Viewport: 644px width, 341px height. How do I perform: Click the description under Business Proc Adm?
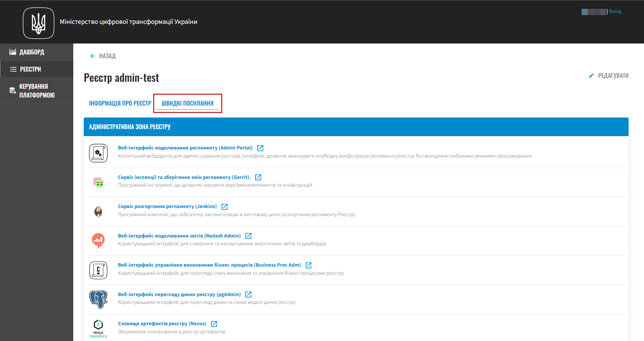tap(231, 273)
